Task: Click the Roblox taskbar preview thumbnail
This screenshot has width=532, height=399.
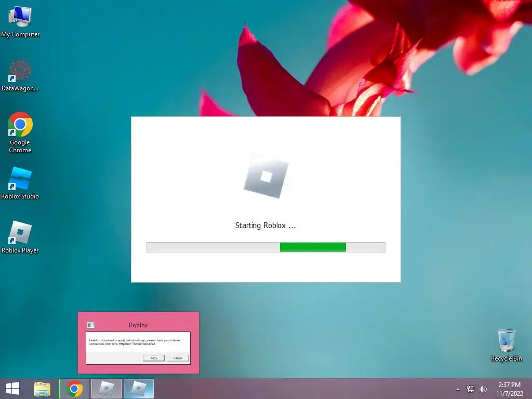Action: pos(138,343)
